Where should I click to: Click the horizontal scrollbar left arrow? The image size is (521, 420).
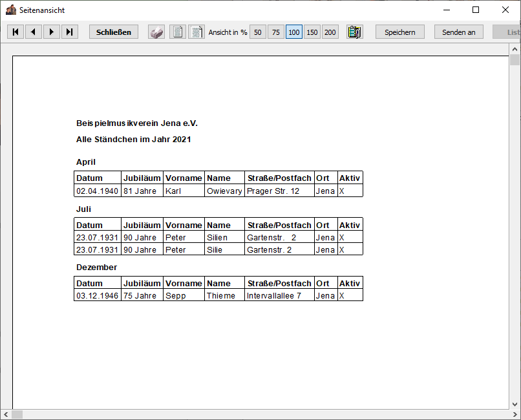coord(6,414)
